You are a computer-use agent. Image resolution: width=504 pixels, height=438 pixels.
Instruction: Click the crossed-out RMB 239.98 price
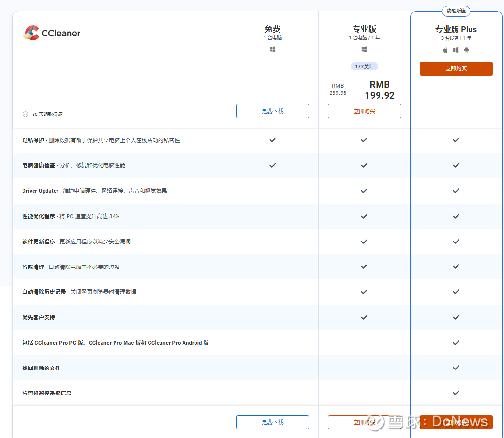point(338,90)
